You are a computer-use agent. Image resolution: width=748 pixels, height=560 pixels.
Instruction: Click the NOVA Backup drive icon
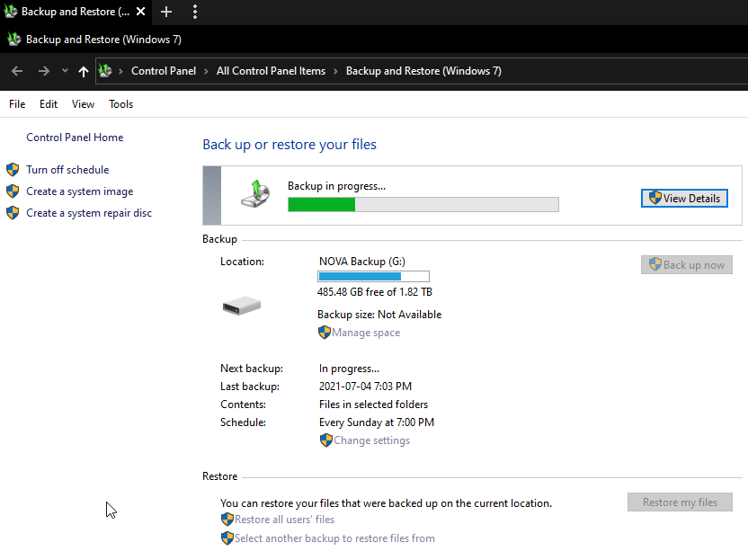tap(242, 306)
